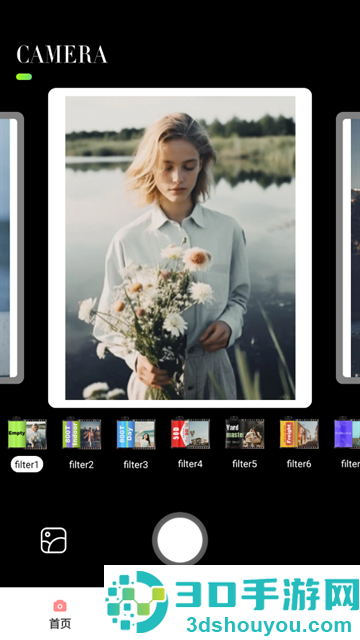Viewport: 360px width, 640px height.
Task: Tap the center preview photo of woman
Action: pos(180,248)
